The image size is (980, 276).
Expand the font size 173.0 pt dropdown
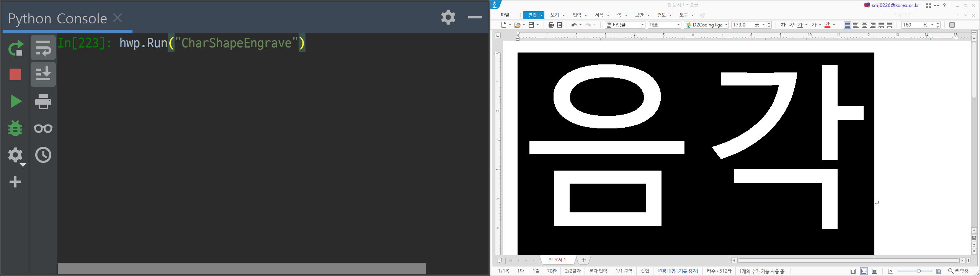pos(763,25)
